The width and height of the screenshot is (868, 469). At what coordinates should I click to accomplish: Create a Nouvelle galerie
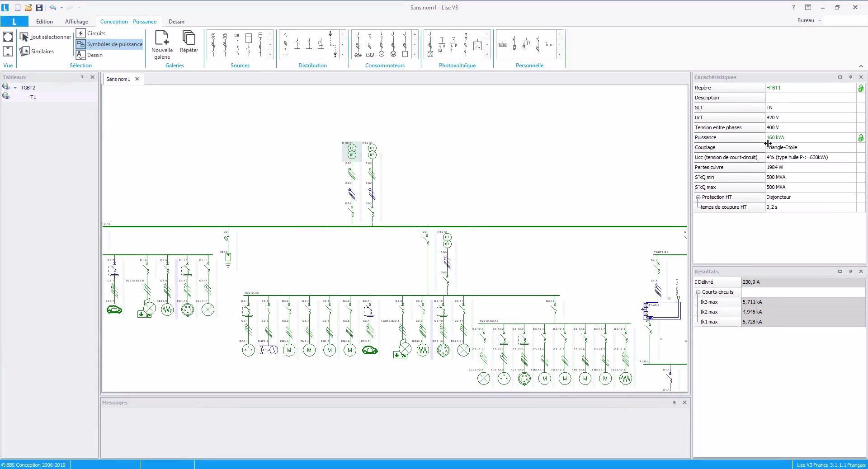[162, 44]
